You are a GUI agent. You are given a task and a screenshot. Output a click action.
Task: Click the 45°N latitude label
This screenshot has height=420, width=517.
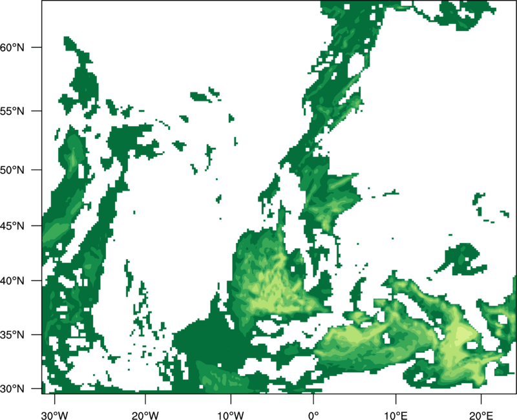pos(12,226)
